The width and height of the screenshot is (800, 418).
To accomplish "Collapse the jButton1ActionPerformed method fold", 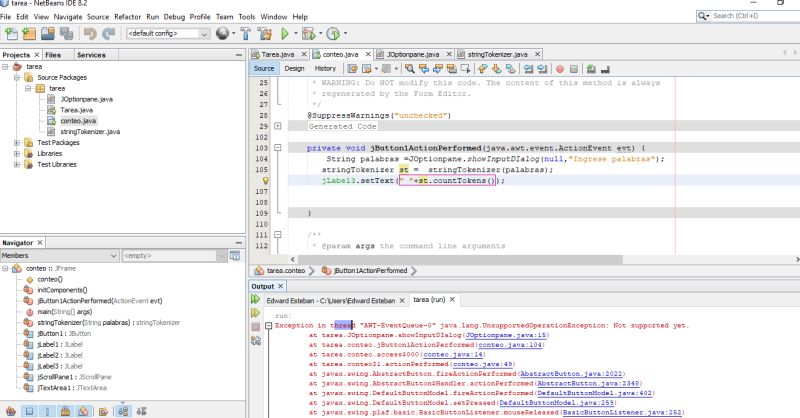I will pos(278,147).
